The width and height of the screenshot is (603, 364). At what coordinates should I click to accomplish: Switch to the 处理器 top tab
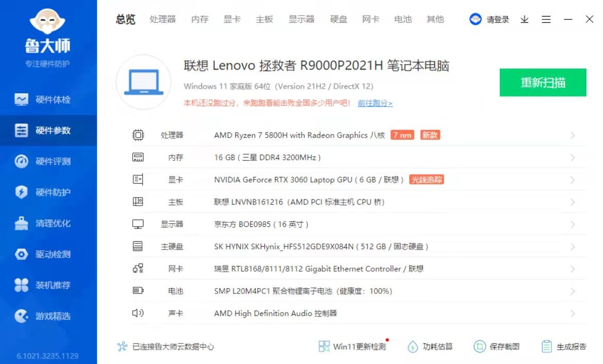[x=163, y=19]
